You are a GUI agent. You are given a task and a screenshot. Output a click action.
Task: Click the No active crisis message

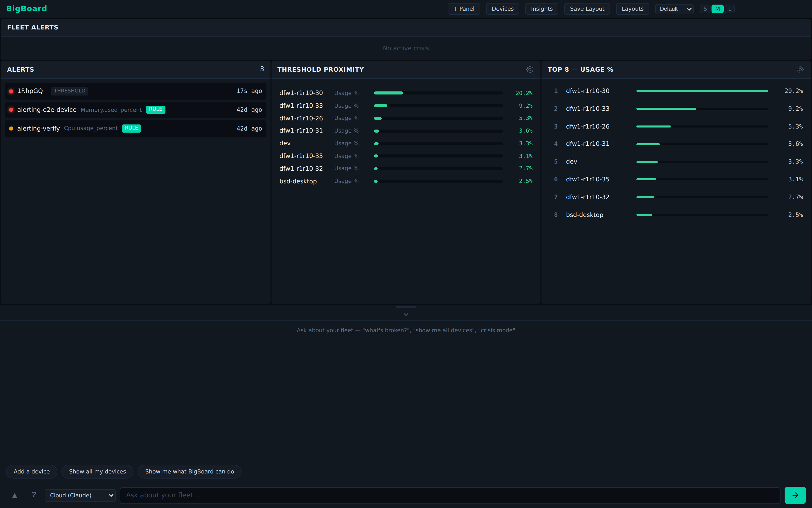406,48
